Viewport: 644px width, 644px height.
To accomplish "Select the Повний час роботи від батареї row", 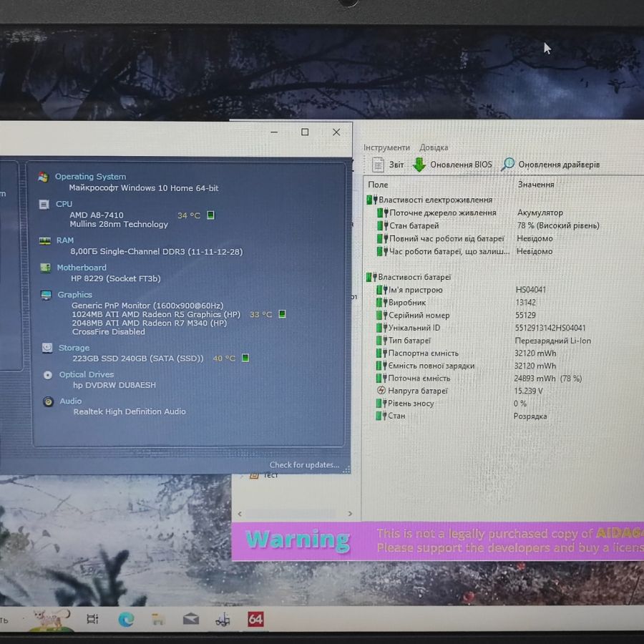I will (x=465, y=238).
